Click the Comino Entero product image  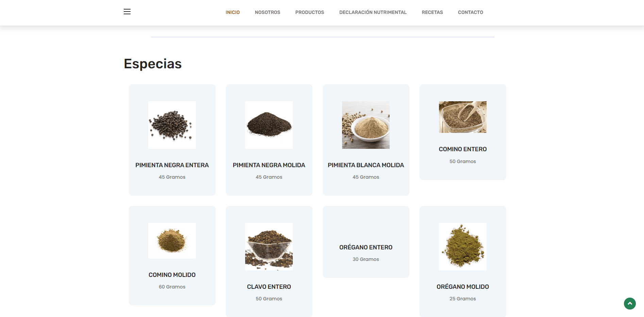point(462,117)
